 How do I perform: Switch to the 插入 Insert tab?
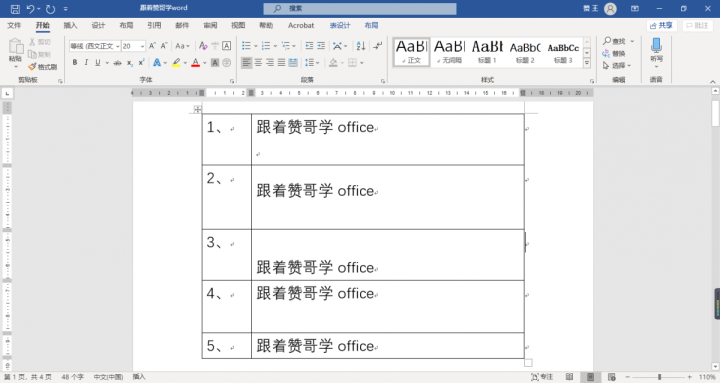(x=70, y=25)
